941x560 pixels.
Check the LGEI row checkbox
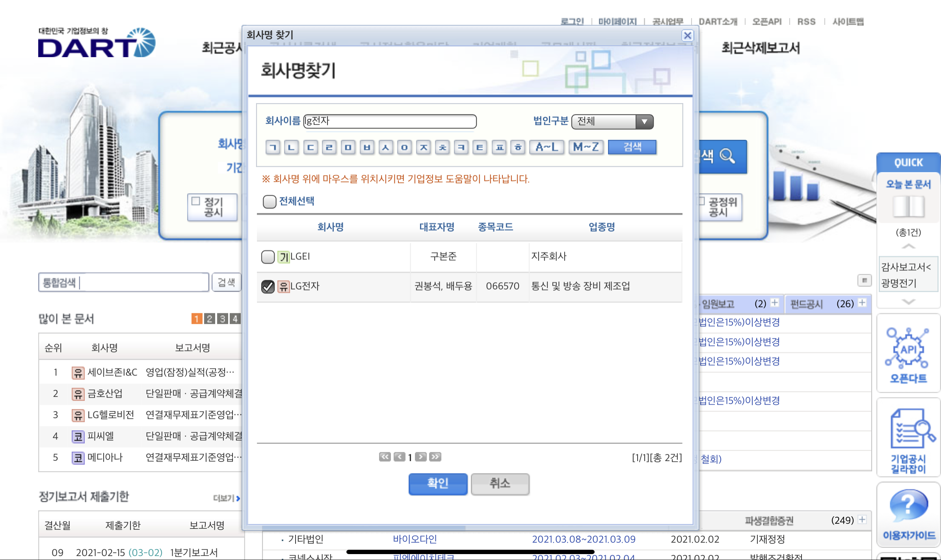pos(268,257)
